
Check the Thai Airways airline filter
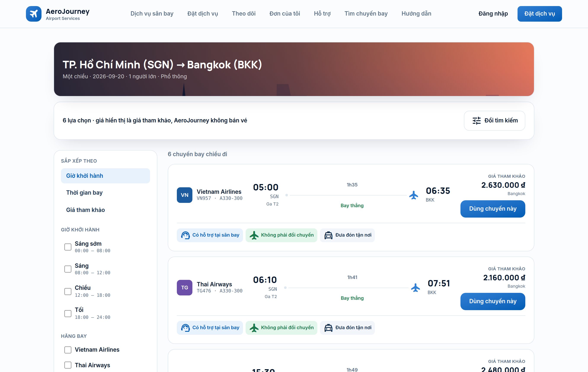(68, 365)
